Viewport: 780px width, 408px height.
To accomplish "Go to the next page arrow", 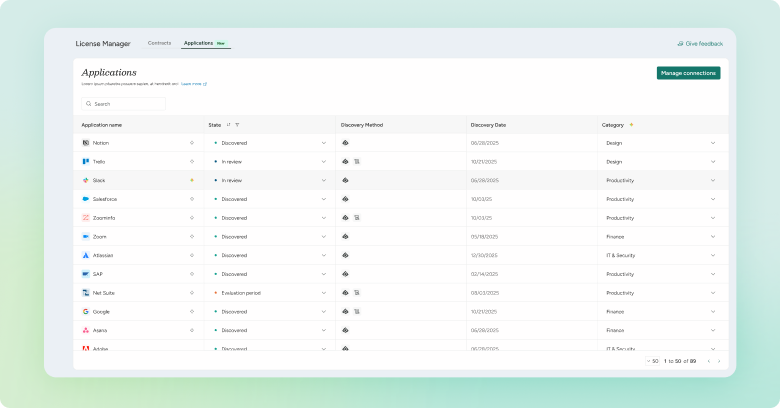I will [x=719, y=361].
